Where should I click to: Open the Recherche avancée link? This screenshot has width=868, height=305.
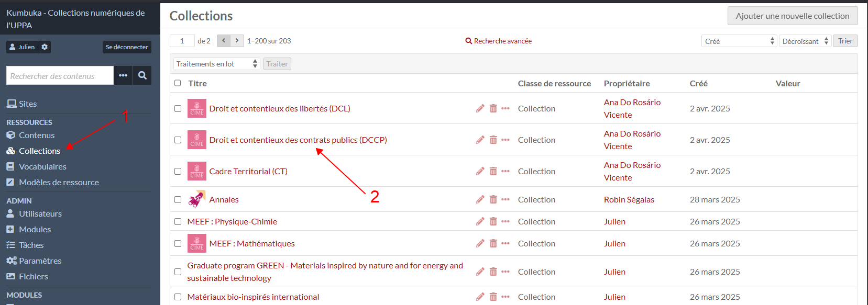pyautogui.click(x=499, y=41)
